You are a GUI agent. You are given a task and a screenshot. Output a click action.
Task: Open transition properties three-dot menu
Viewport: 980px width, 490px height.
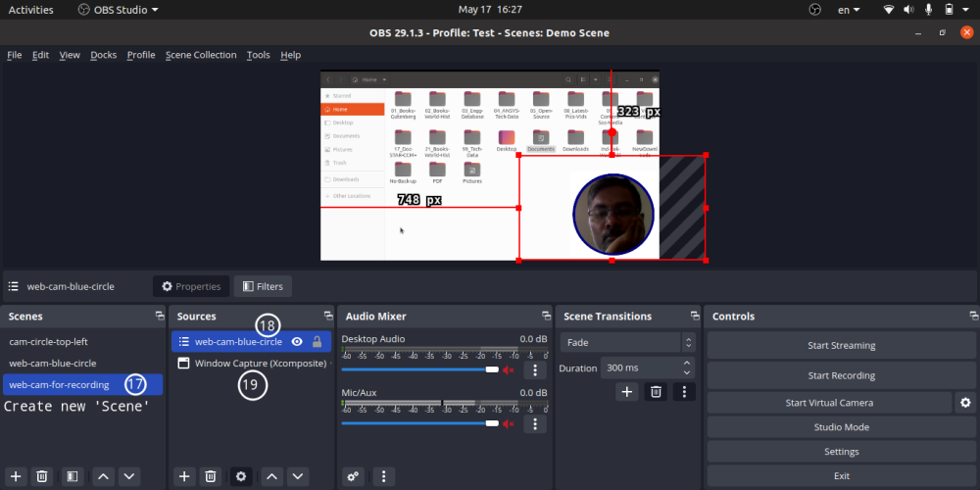(684, 392)
